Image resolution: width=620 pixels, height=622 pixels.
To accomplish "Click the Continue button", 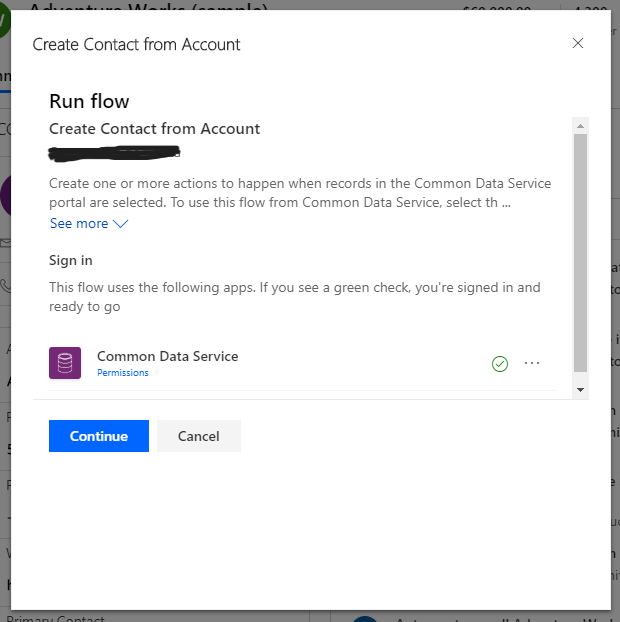I will coord(98,436).
